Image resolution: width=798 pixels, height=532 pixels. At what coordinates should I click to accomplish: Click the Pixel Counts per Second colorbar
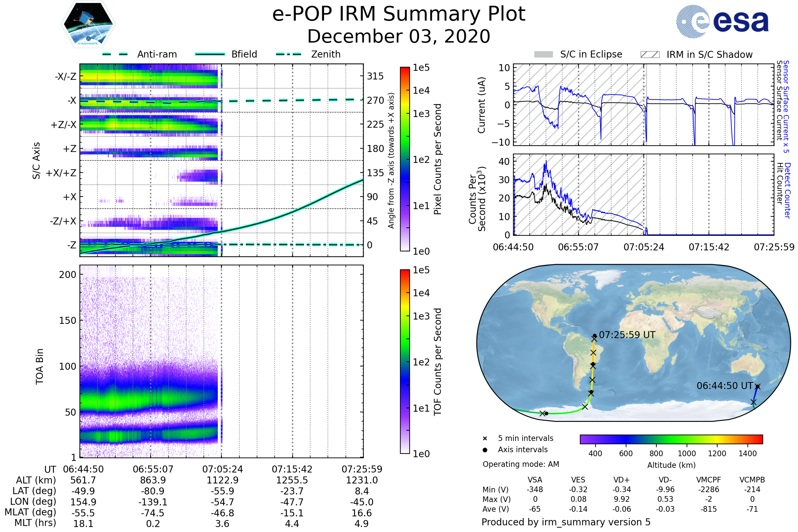coord(405,159)
